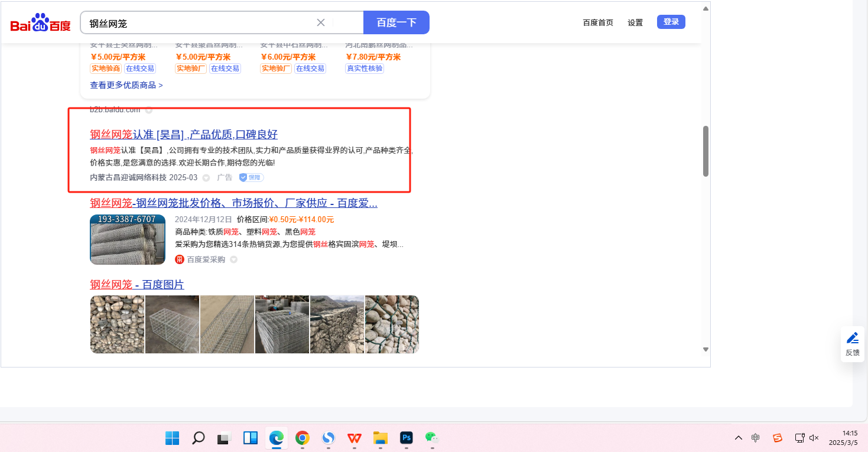Expand the dropdown arrow beside 内蒙古昌迎诚网络科技 2025-03
This screenshot has height=452, width=868.
pyautogui.click(x=206, y=178)
